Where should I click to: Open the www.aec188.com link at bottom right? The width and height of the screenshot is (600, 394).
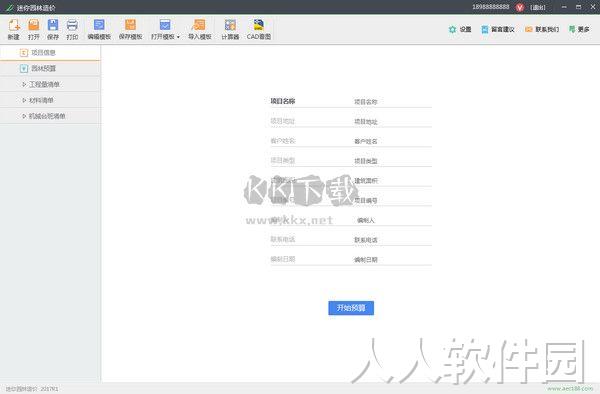[570, 388]
